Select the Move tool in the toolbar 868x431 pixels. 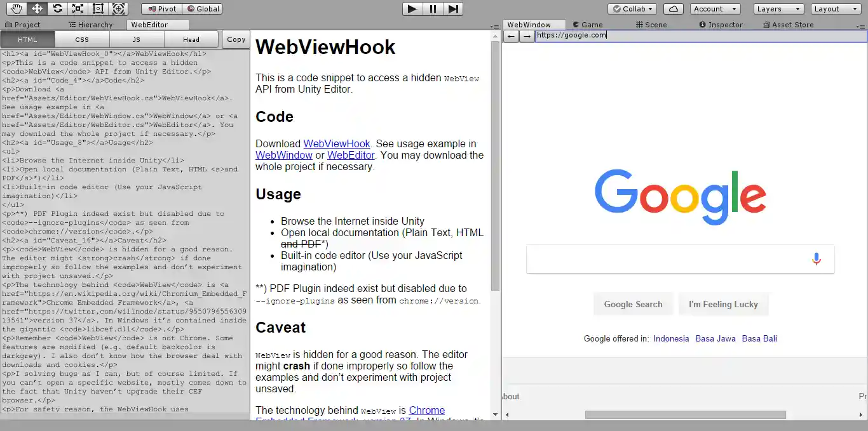pyautogui.click(x=36, y=8)
